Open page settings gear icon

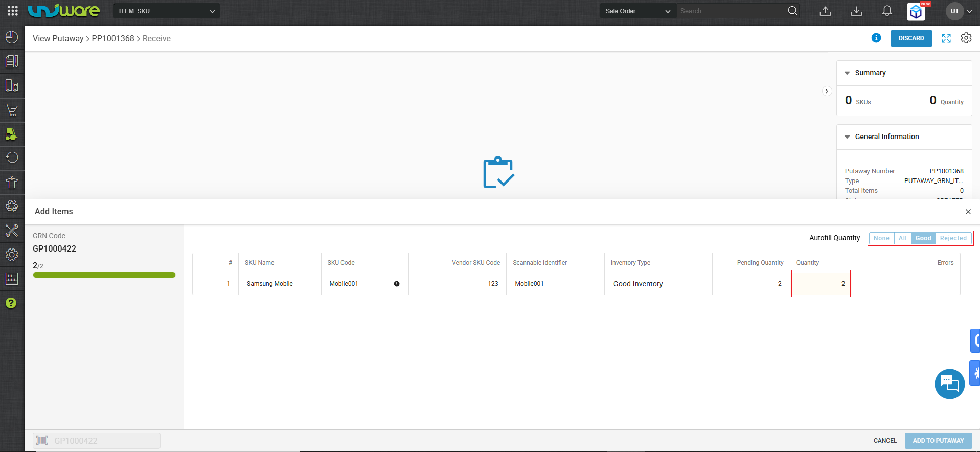pyautogui.click(x=966, y=38)
